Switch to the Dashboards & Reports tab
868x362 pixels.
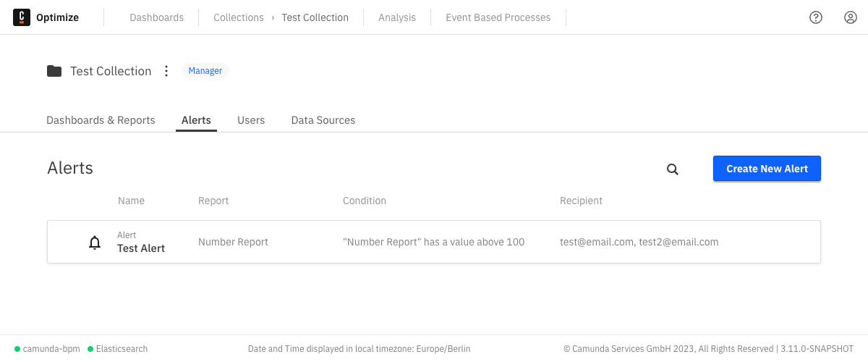pos(101,120)
